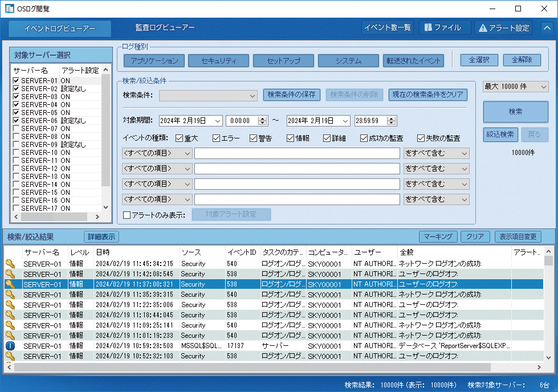Toggle the 転送されたイベント log type
The height and width of the screenshot is (392, 558).
(x=413, y=61)
